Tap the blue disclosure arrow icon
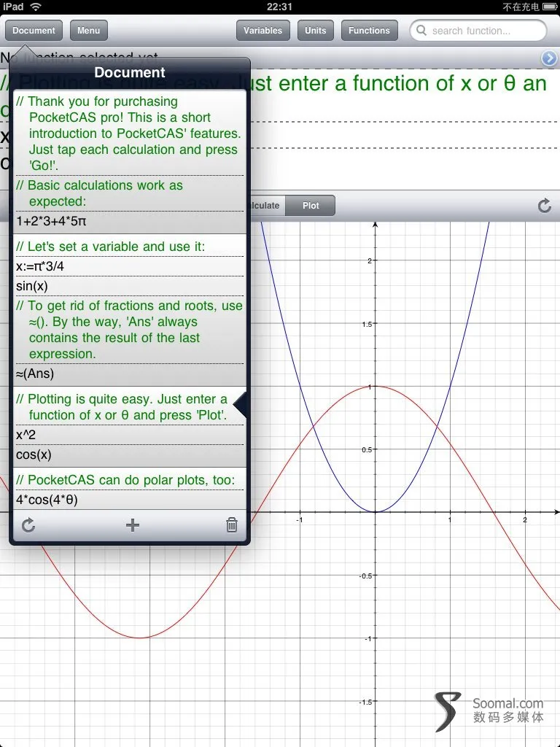Image resolution: width=560 pixels, height=747 pixels. click(549, 58)
